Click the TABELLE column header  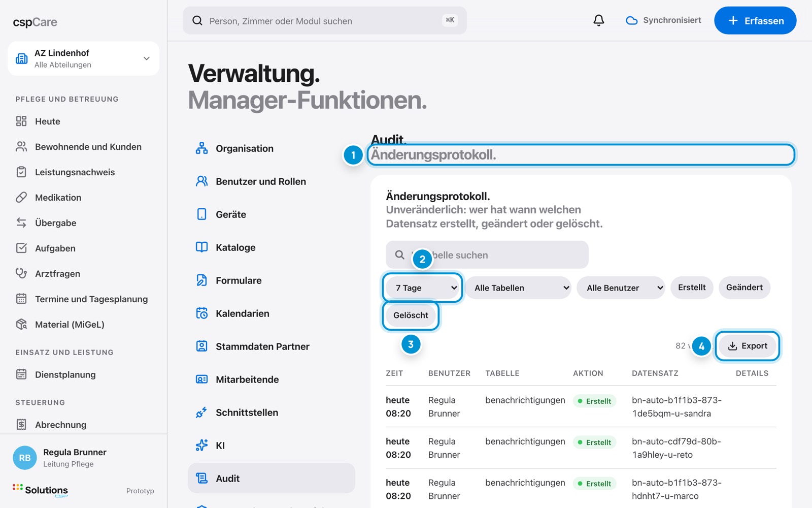pyautogui.click(x=502, y=373)
